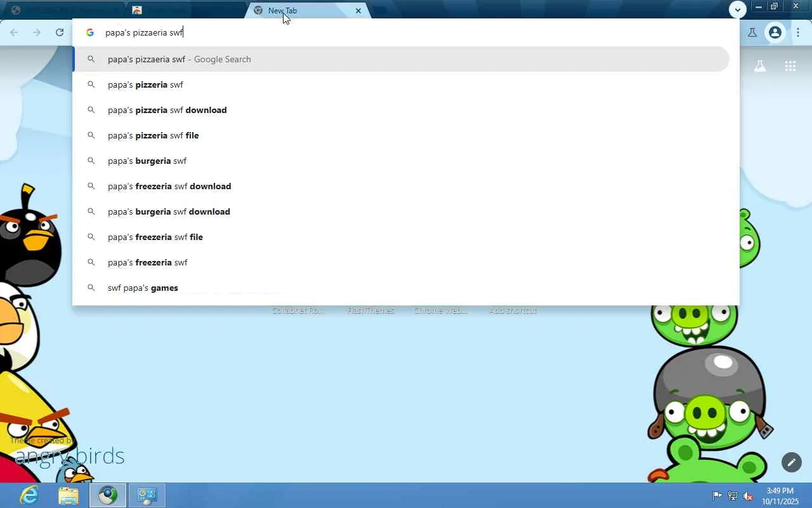812x508 pixels.
Task: Switch to the first browser tab
Action: click(x=63, y=10)
